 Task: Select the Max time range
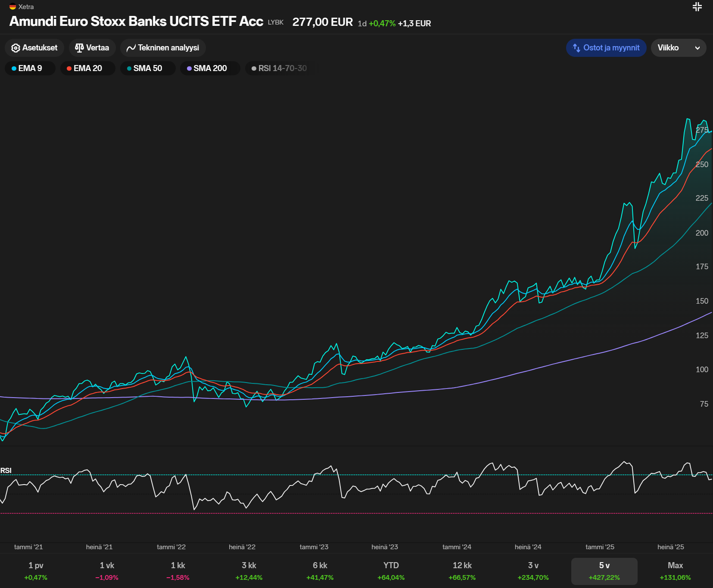click(675, 571)
